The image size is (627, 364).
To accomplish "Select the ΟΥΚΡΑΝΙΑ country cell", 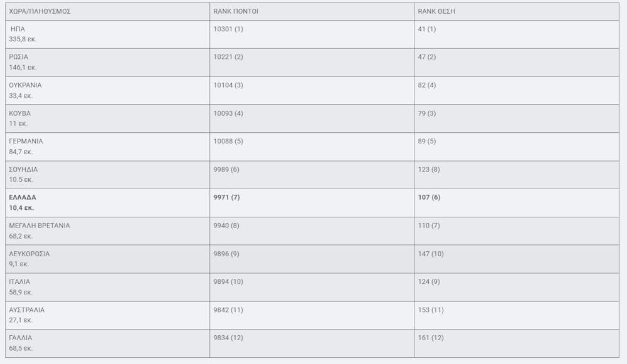I will pyautogui.click(x=26, y=85).
